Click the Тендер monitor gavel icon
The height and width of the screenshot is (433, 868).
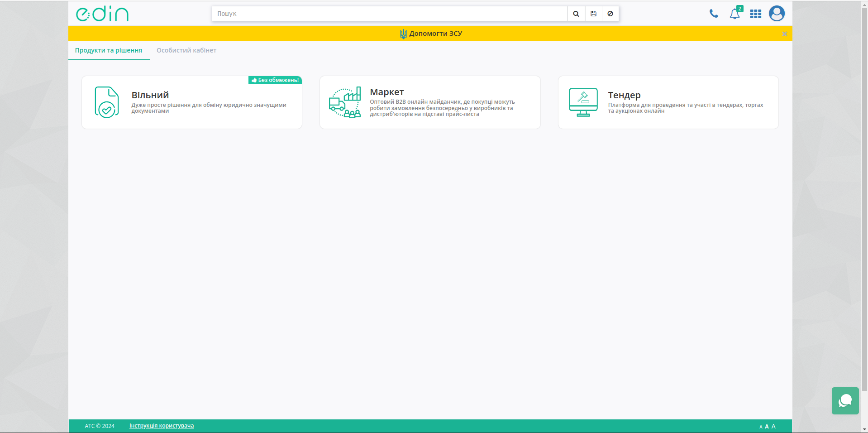point(583,102)
